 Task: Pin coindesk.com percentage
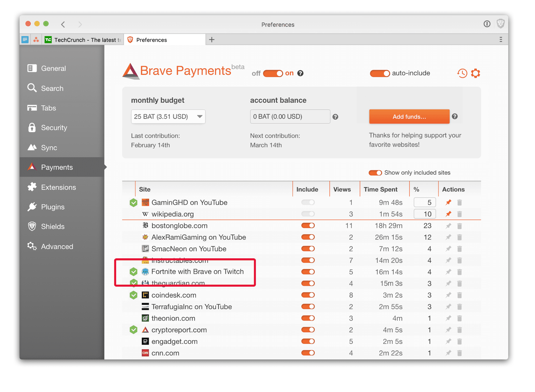pos(449,295)
